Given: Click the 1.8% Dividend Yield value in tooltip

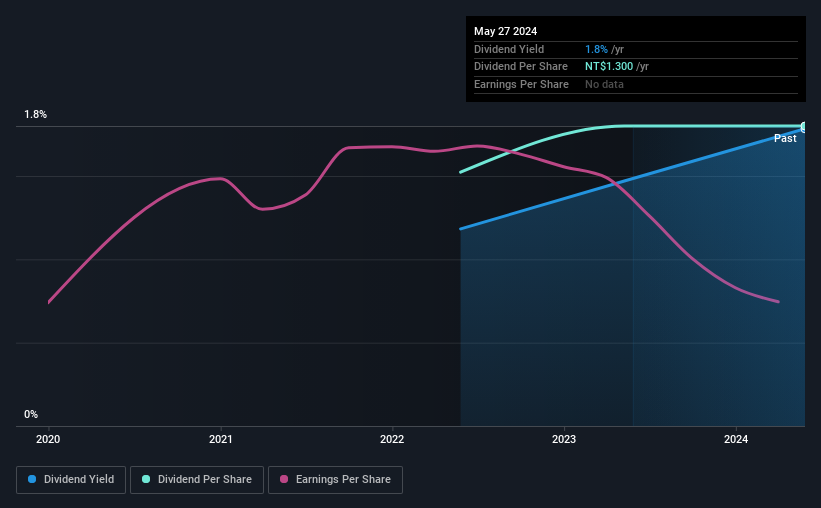Looking at the screenshot, I should click(596, 49).
